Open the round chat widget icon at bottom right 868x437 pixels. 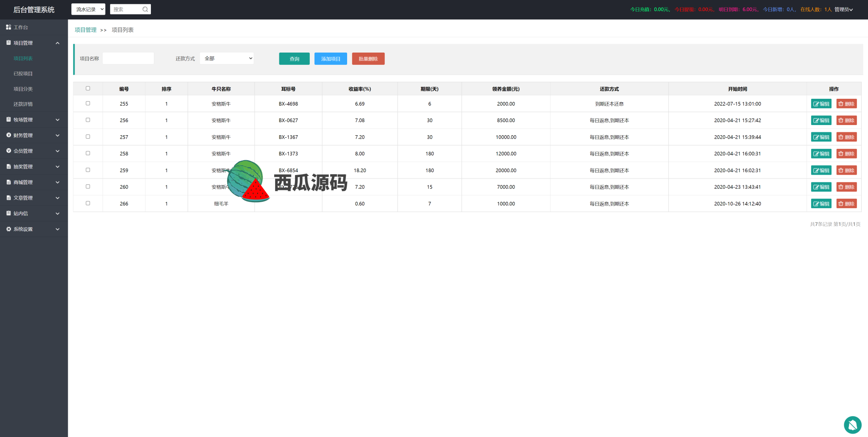[x=853, y=425]
